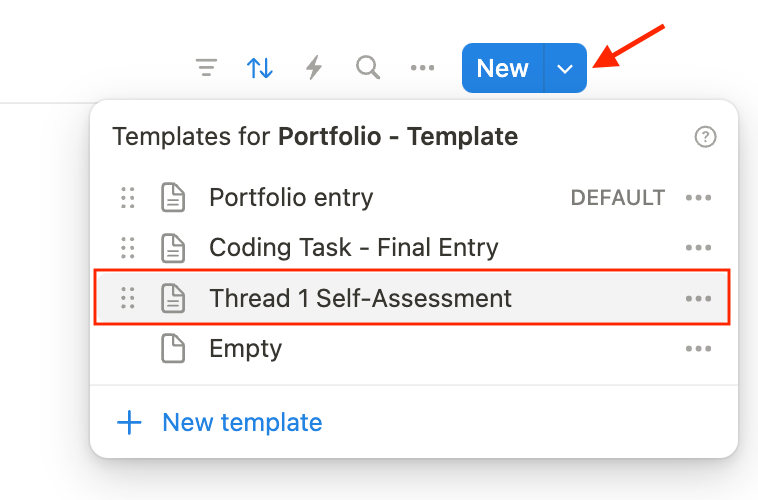Open options for Coding Task - Final Entry
This screenshot has width=758, height=500.
(x=698, y=248)
